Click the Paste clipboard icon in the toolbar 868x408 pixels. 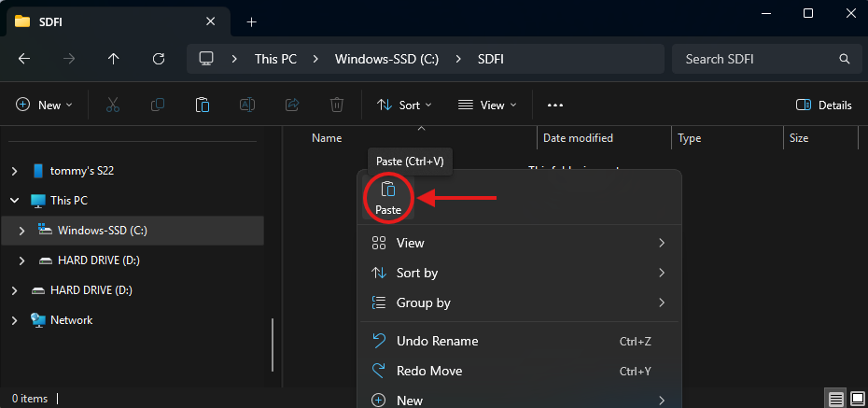[203, 105]
